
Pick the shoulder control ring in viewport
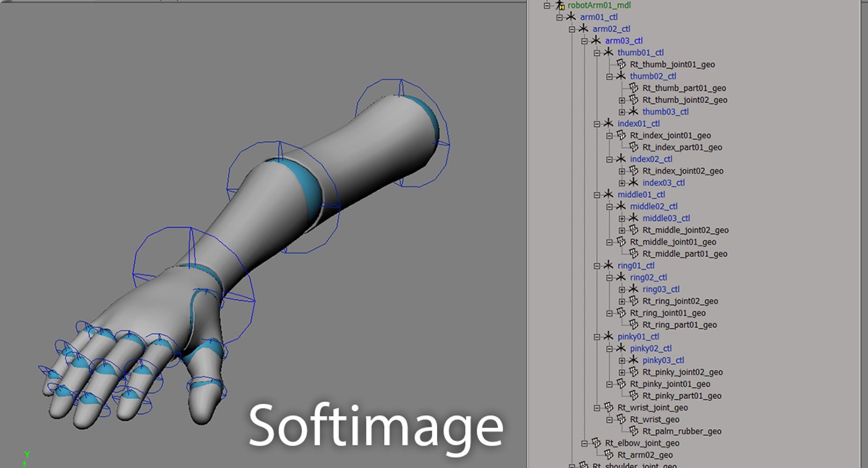pos(402,133)
